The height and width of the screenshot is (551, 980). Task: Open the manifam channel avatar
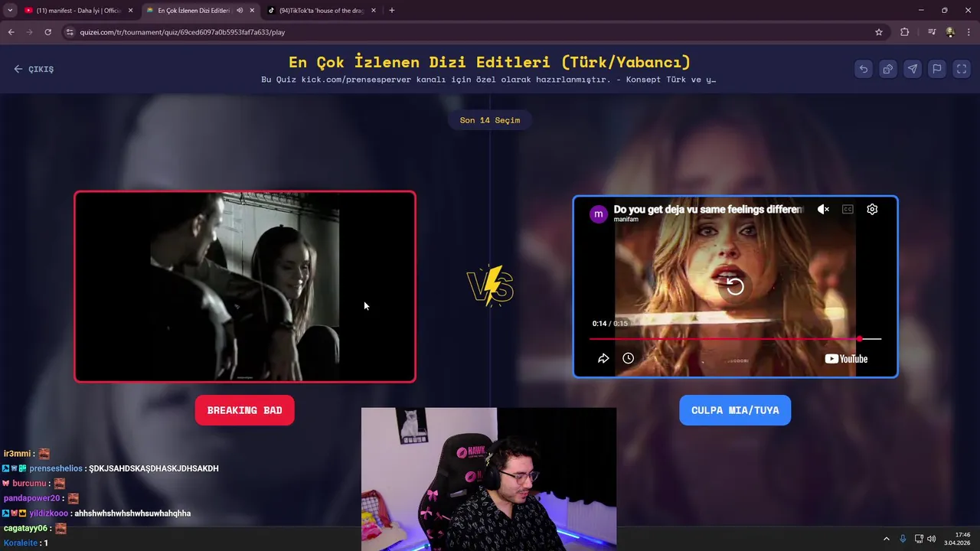[598, 214]
